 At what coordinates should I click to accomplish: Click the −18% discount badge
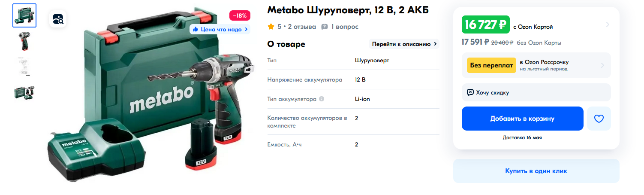240,16
